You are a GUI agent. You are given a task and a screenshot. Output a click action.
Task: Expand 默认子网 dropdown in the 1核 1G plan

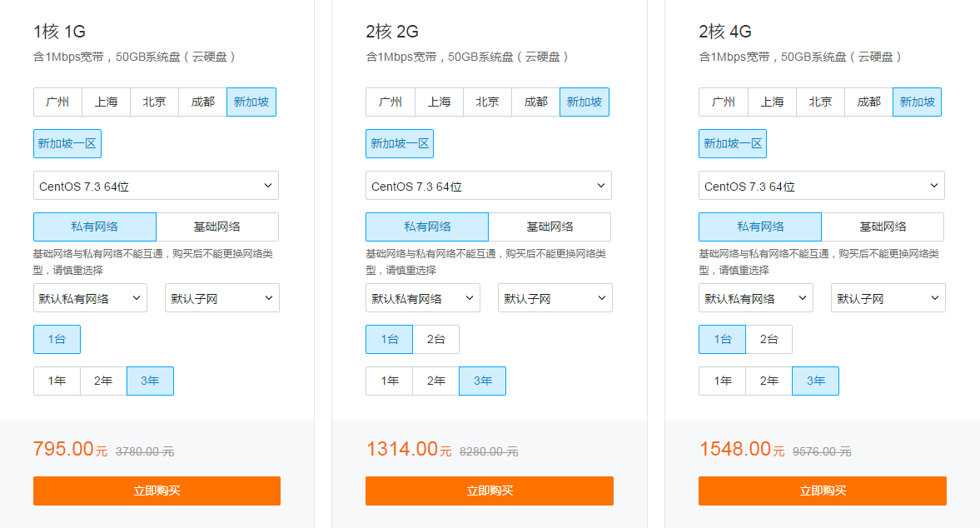pyautogui.click(x=221, y=298)
